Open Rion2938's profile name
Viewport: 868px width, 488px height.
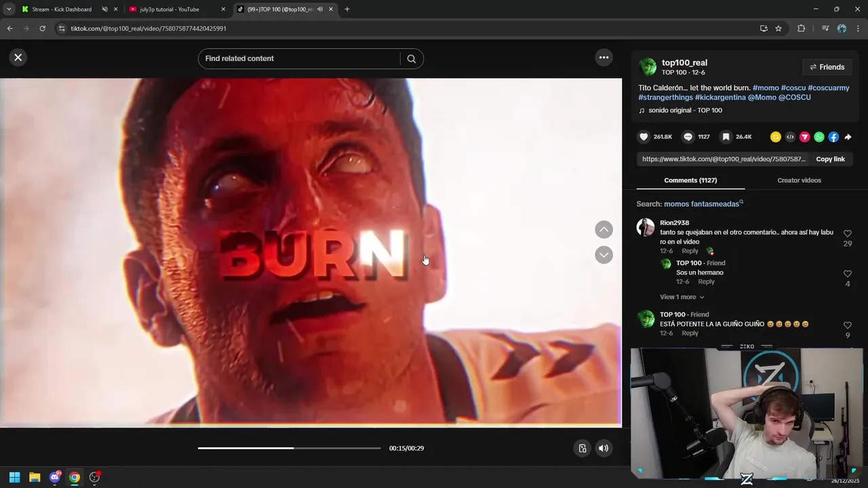pos(674,223)
